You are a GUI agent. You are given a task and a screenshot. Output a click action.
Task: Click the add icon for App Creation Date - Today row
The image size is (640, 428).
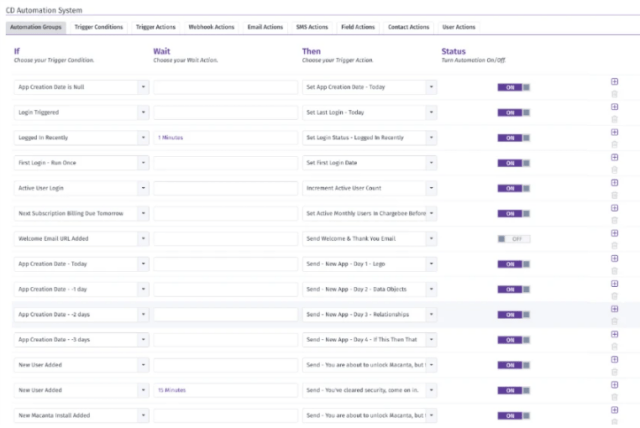pyautogui.click(x=614, y=258)
